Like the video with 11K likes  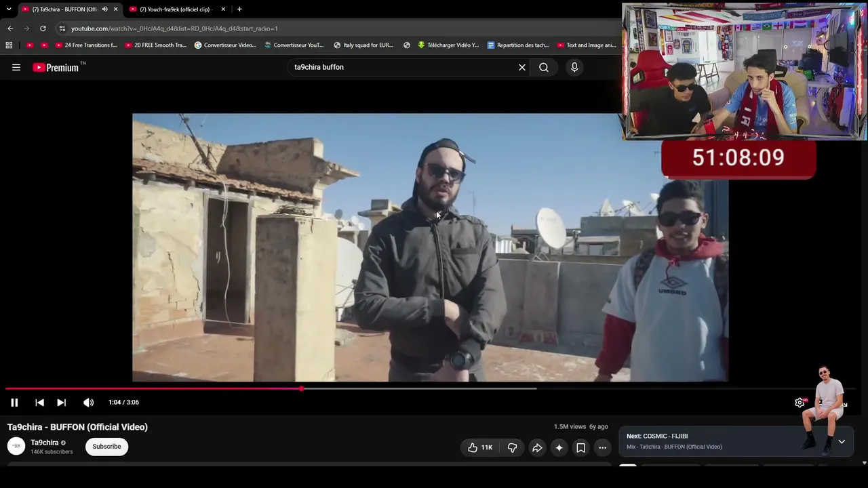pos(480,447)
